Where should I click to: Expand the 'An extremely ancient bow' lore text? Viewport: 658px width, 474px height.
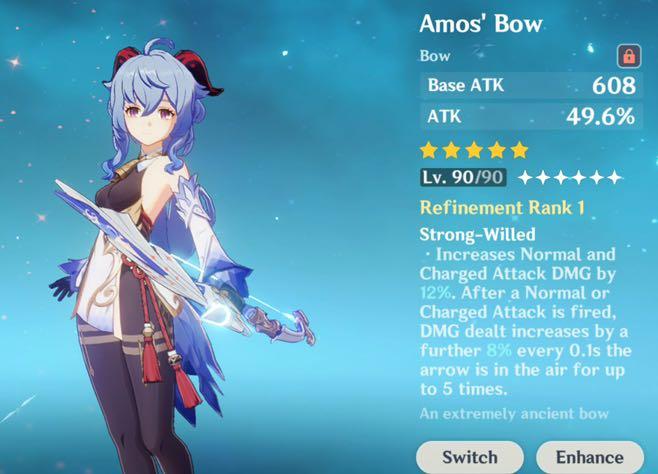514,414
